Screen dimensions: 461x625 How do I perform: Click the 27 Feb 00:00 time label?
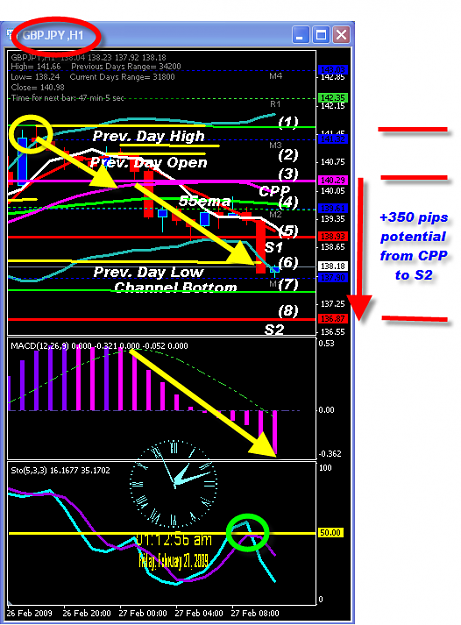click(x=143, y=613)
